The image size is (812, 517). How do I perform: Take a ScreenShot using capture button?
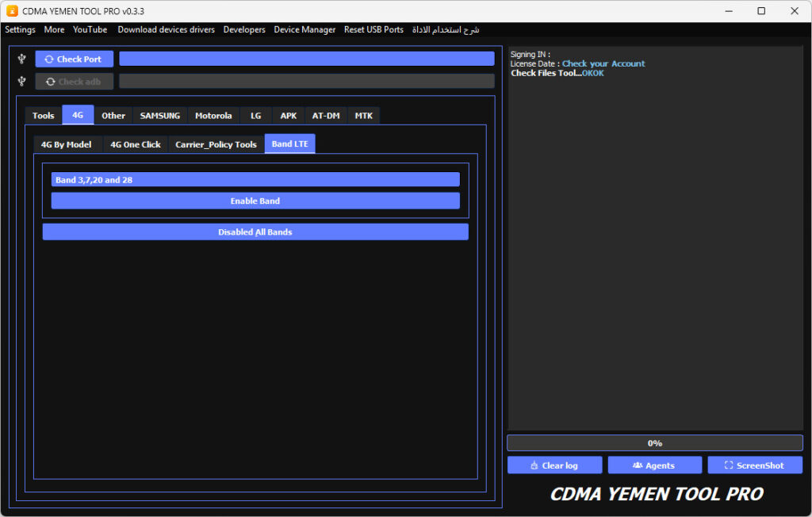click(754, 465)
